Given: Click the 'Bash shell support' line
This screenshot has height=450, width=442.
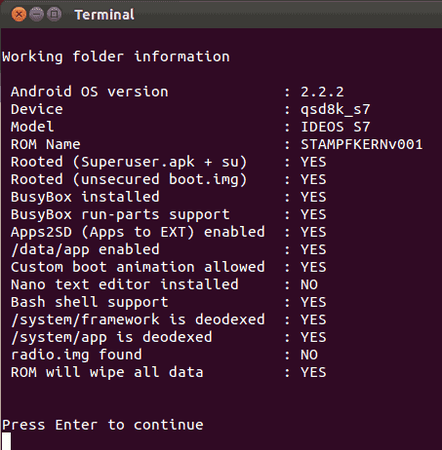Looking at the screenshot, I should (x=168, y=303).
